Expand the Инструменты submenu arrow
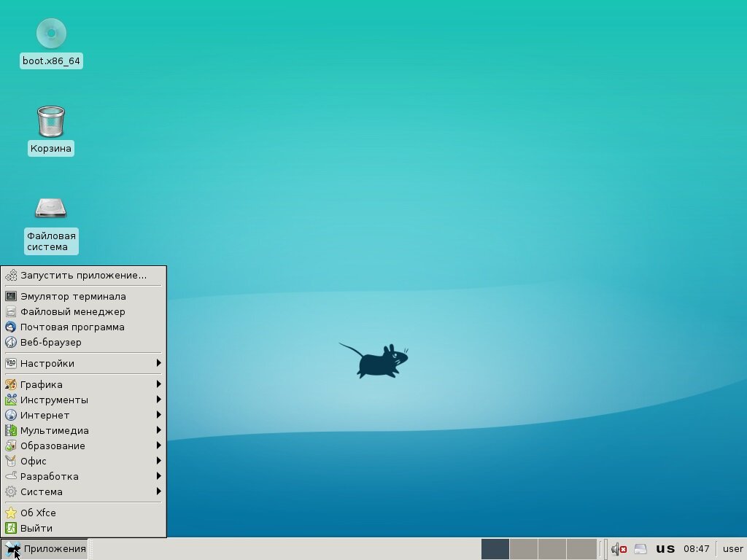 (158, 399)
